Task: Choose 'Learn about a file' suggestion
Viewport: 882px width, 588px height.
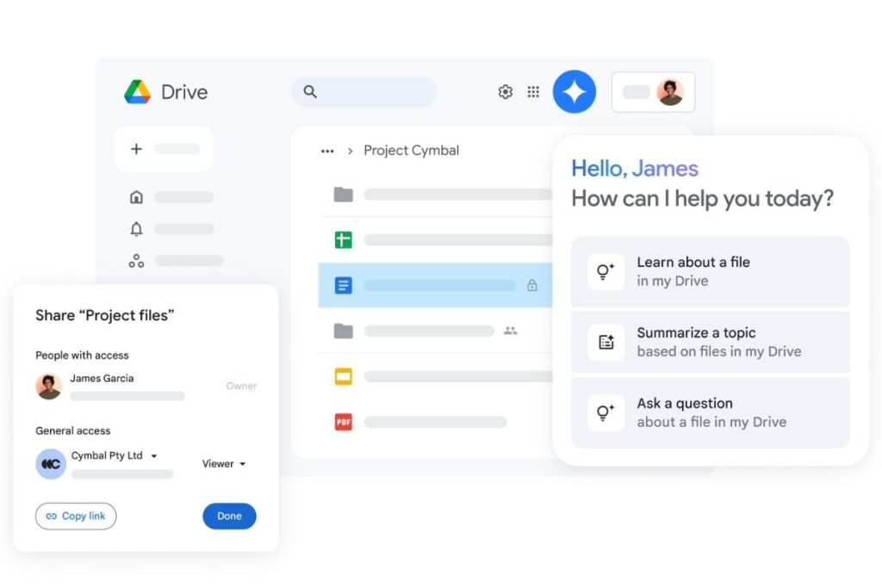Action: (710, 272)
